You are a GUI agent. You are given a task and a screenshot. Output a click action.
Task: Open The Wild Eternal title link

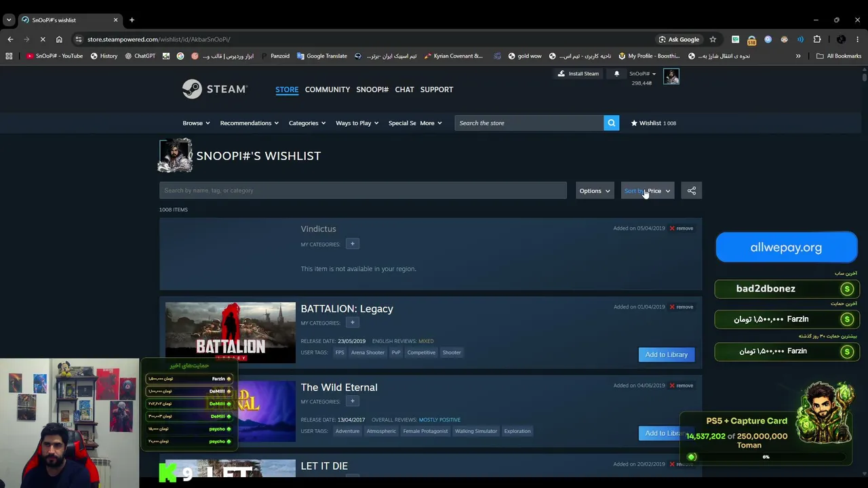pos(339,387)
